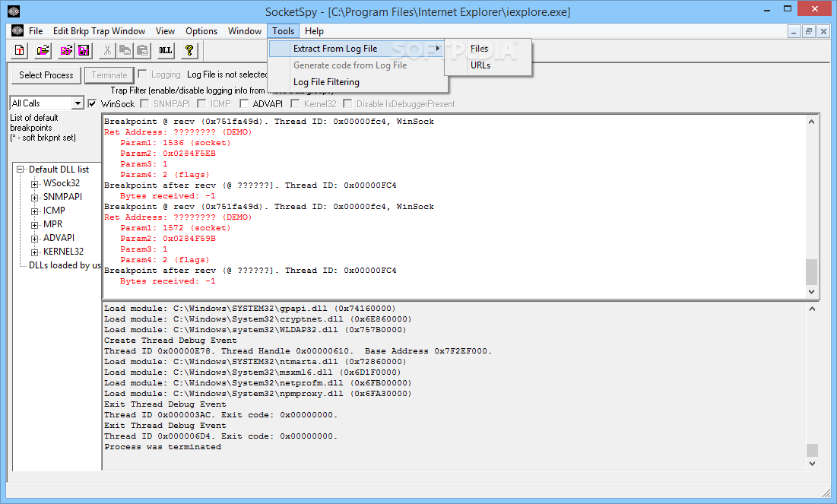Viewport: 837px width, 504px height.
Task: Click the Select Process button
Action: pos(46,75)
